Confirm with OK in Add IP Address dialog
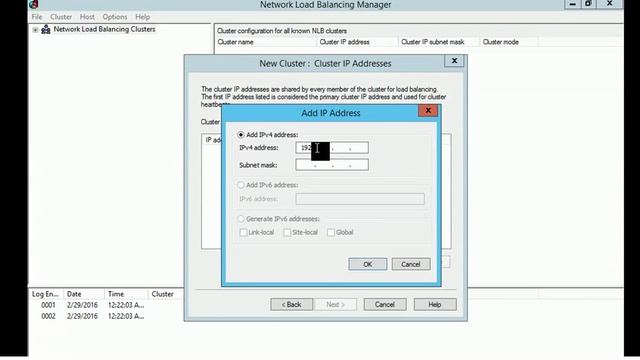Screen dimensions: 640x360 368,264
